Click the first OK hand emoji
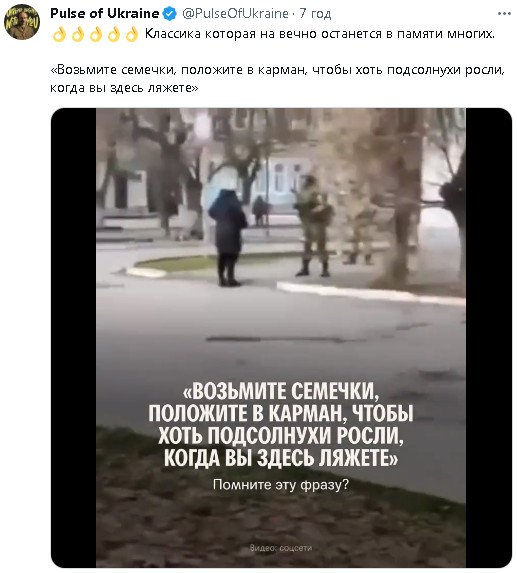This screenshot has height=573, width=517. 60,34
